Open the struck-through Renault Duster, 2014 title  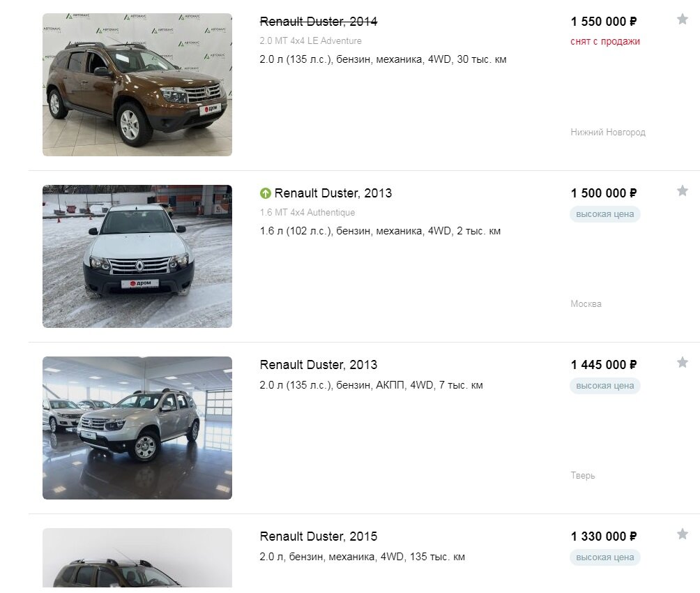(x=319, y=22)
